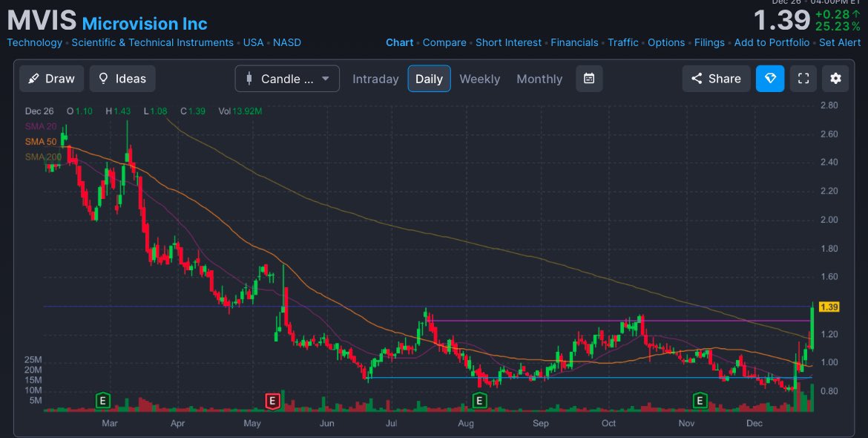Viewport: 868px width, 438px height.
Task: Open the Ideas panel
Action: click(x=122, y=78)
